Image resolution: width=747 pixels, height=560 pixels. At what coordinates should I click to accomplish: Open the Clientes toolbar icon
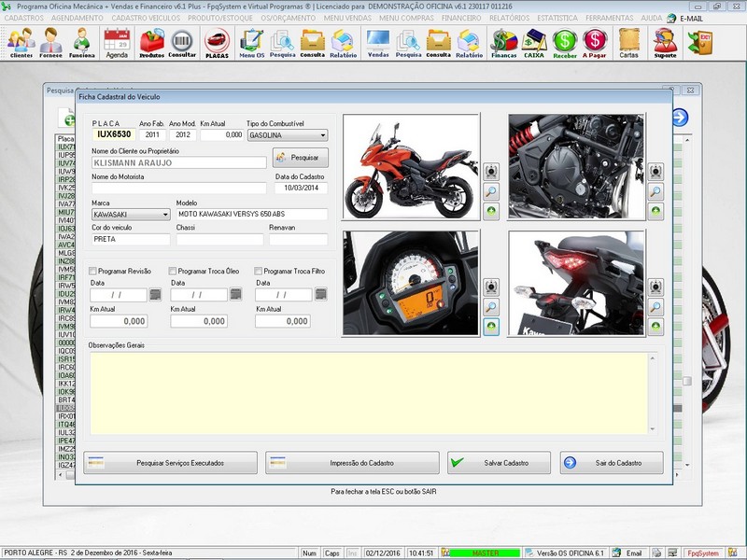coord(21,42)
